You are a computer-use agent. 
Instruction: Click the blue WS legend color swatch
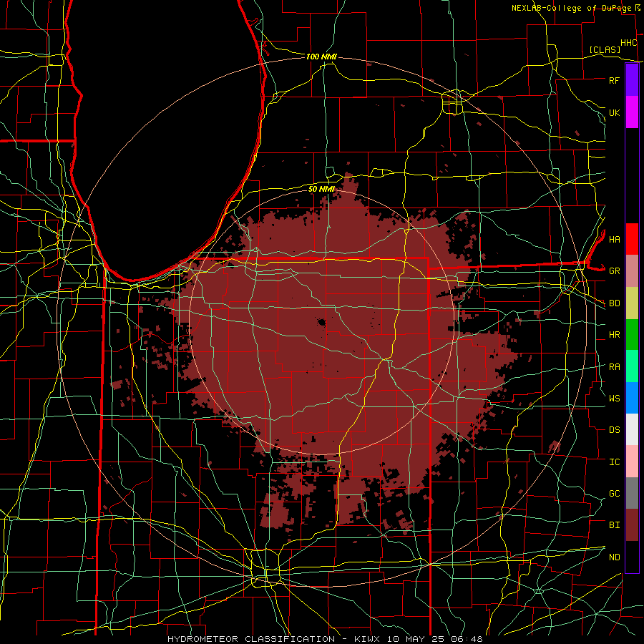pyautogui.click(x=632, y=398)
